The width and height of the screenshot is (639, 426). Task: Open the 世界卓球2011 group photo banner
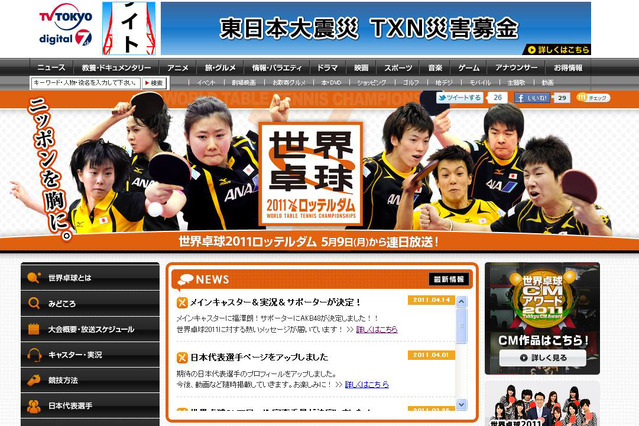coord(542,404)
